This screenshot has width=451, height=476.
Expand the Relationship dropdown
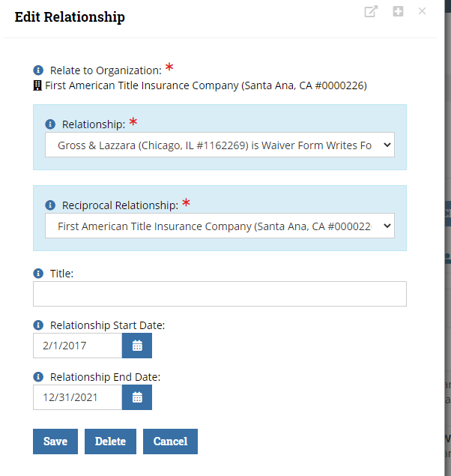220,145
